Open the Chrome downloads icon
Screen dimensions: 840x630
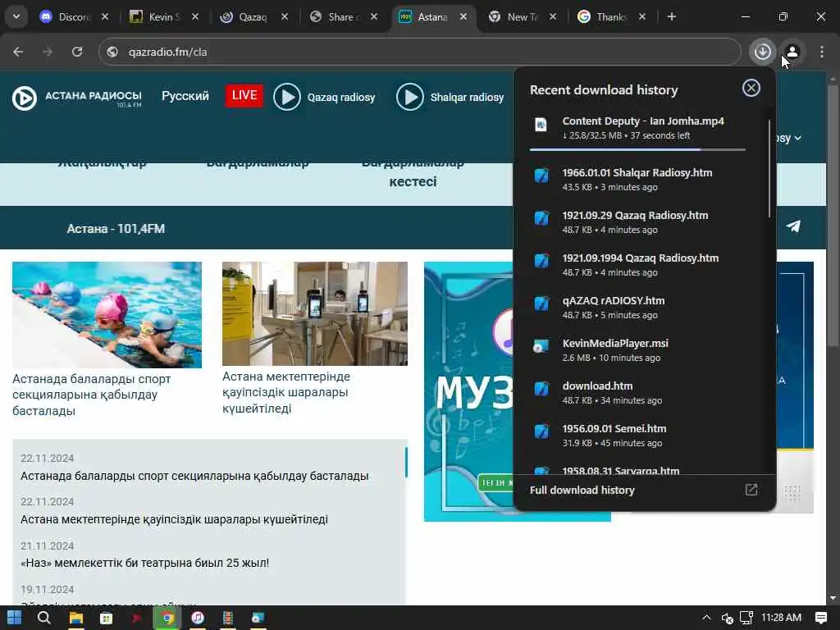762,52
